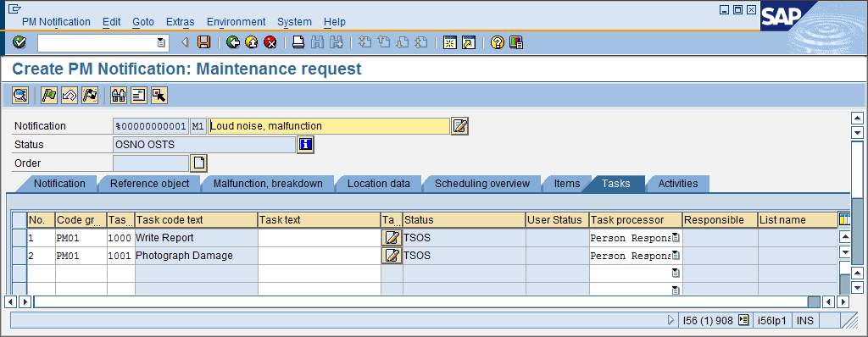Viewport: 868px width, 337px height.
Task: Click the select-all corner cell of the task table
Action: click(x=19, y=219)
